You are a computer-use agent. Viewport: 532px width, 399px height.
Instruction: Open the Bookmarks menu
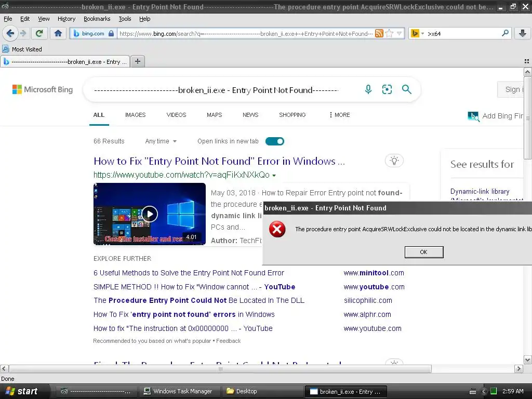[x=97, y=19]
